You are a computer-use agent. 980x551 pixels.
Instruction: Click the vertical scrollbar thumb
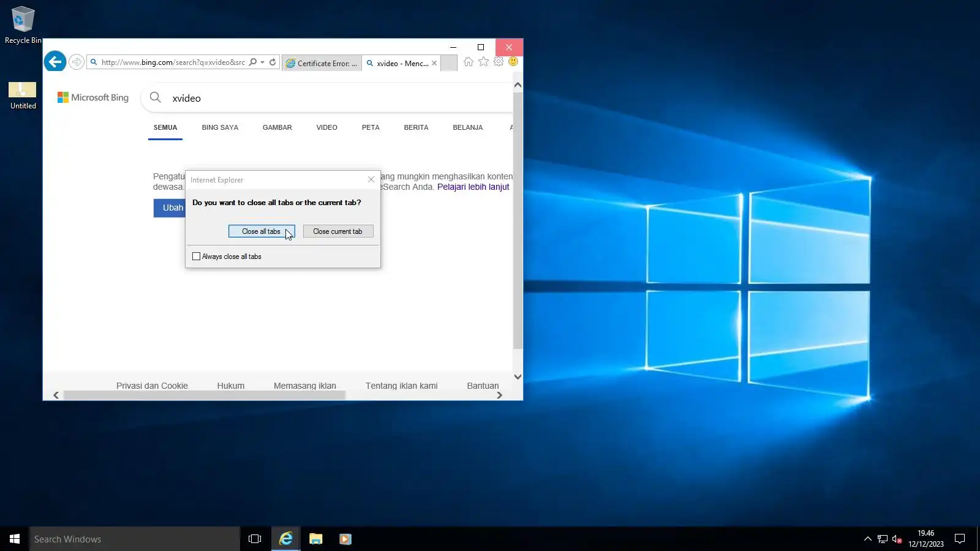[518, 220]
